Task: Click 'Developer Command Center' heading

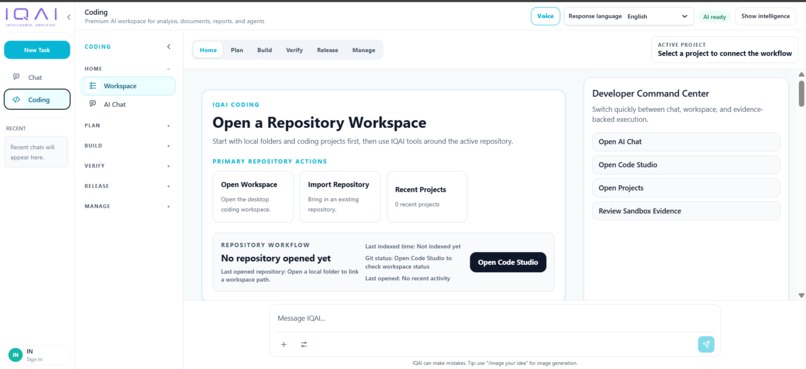Action: tap(650, 94)
